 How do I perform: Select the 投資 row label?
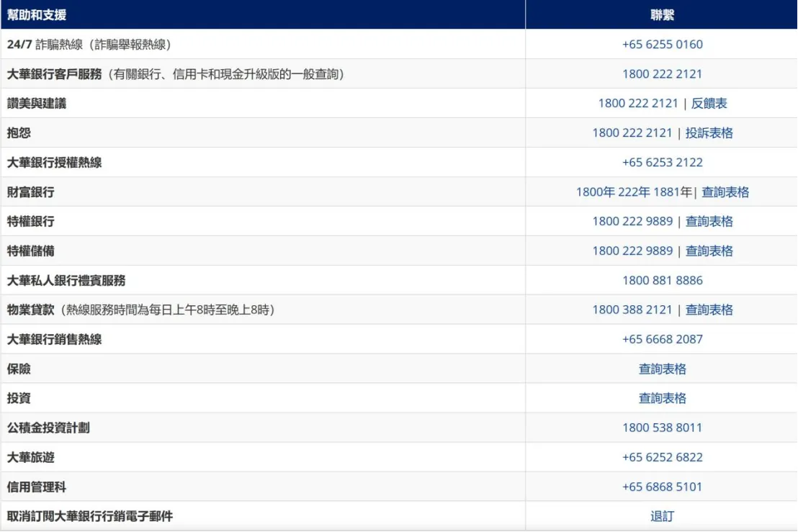coord(19,398)
